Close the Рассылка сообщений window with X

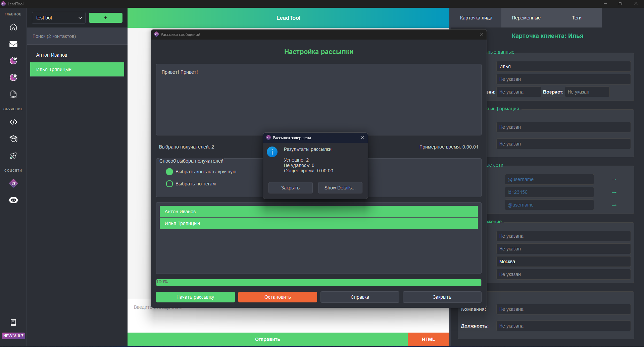coord(482,35)
